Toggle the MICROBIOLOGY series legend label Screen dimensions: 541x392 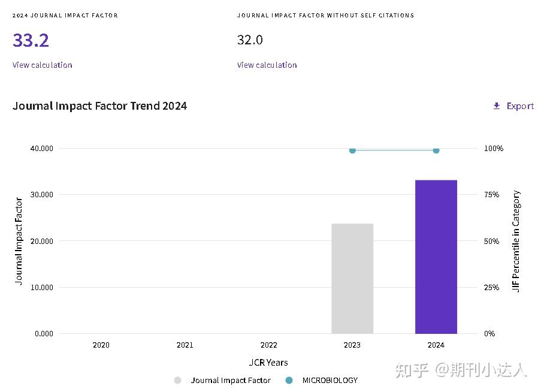tap(330, 380)
